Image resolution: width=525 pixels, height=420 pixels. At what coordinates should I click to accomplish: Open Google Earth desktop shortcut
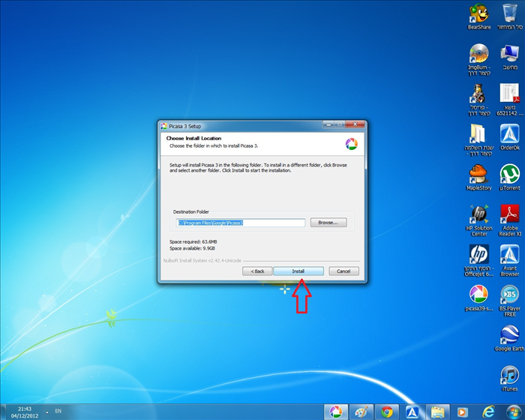510,335
